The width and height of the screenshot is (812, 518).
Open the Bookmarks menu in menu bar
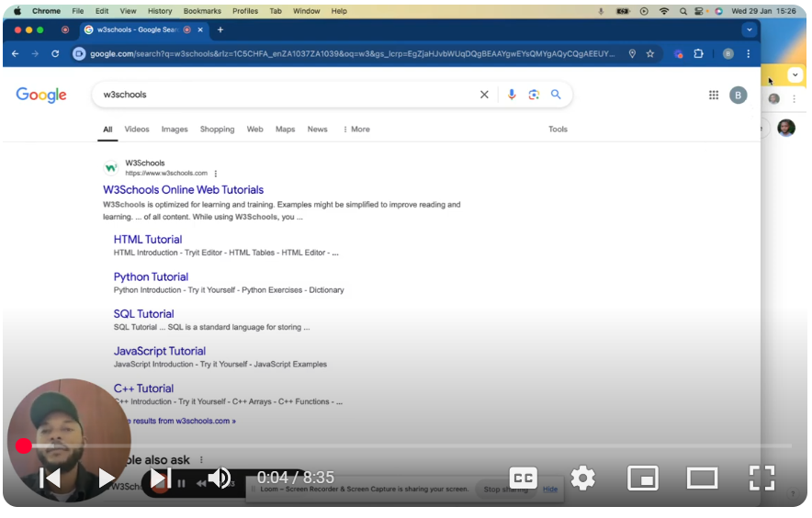[202, 11]
